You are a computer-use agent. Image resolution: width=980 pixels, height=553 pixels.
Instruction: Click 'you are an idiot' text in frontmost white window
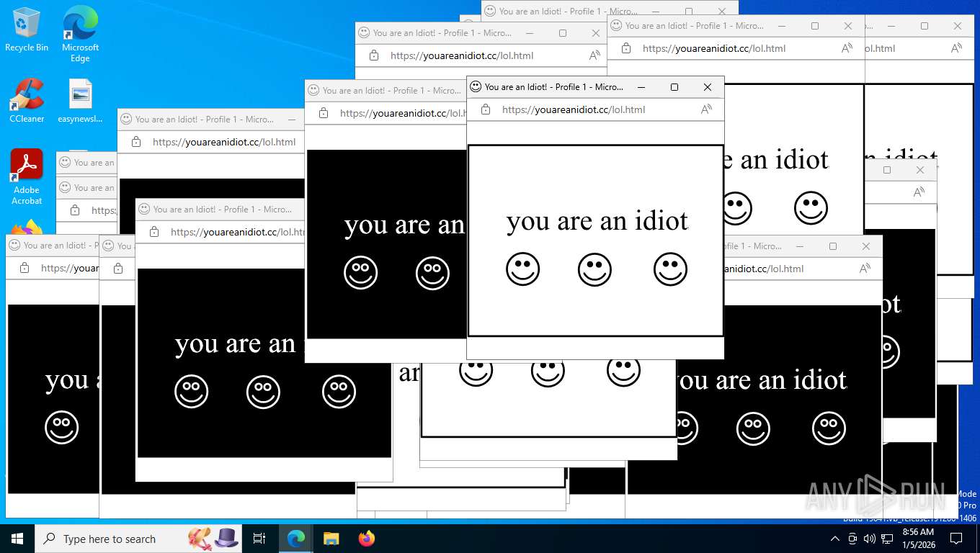tap(597, 221)
